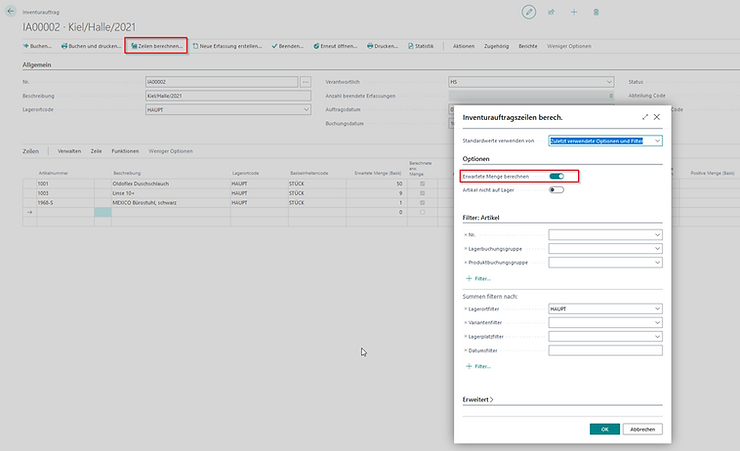Click the plus icon to create new

tap(574, 12)
